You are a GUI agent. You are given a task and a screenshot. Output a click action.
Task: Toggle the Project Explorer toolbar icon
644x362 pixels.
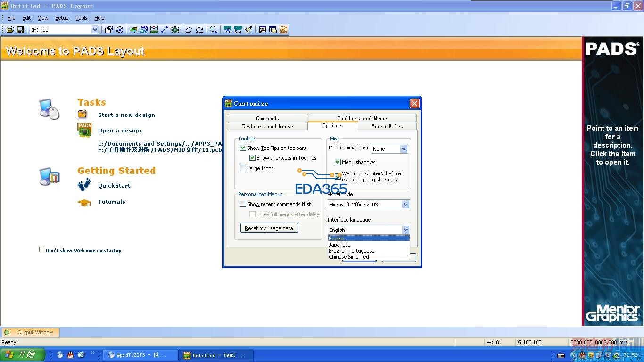point(273,30)
